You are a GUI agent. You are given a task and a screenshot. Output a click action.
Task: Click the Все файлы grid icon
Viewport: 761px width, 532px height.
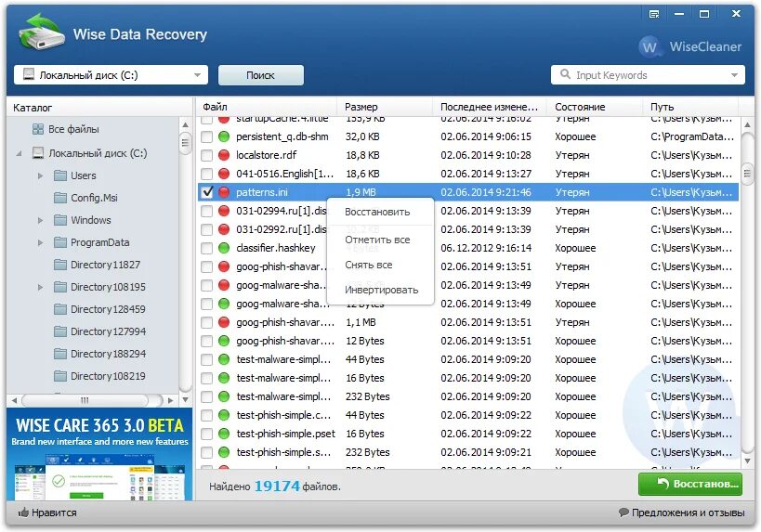[x=38, y=129]
